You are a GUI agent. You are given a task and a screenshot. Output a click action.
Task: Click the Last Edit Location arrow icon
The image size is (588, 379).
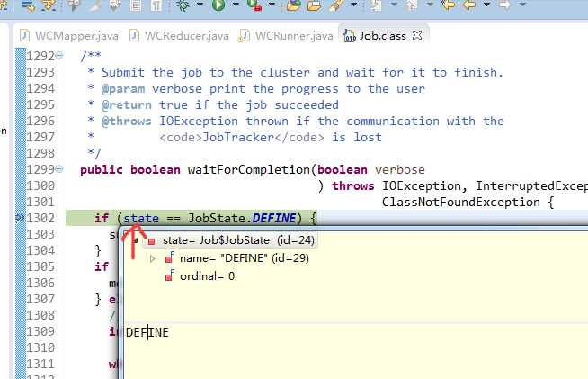coord(449,5)
